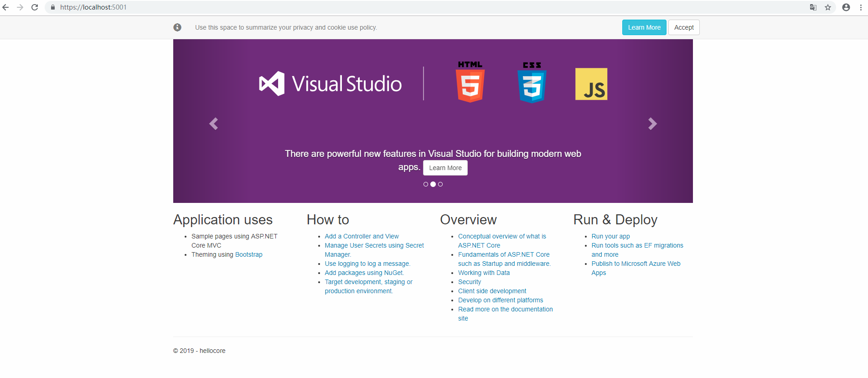Click the carousel caption about Visual Studio features
Viewport: 868px width, 378px height.
point(433,160)
